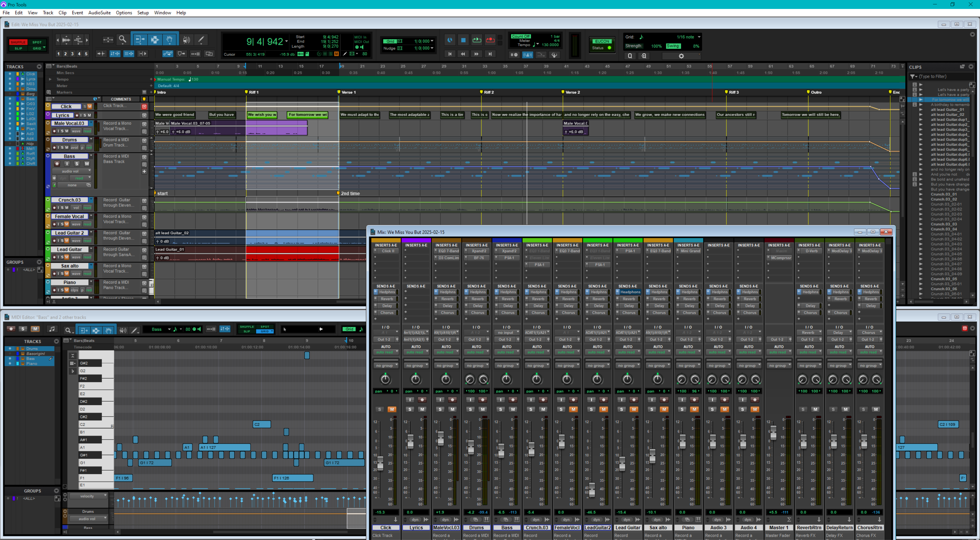Open main counter format dropdown arrow

[x=286, y=41]
